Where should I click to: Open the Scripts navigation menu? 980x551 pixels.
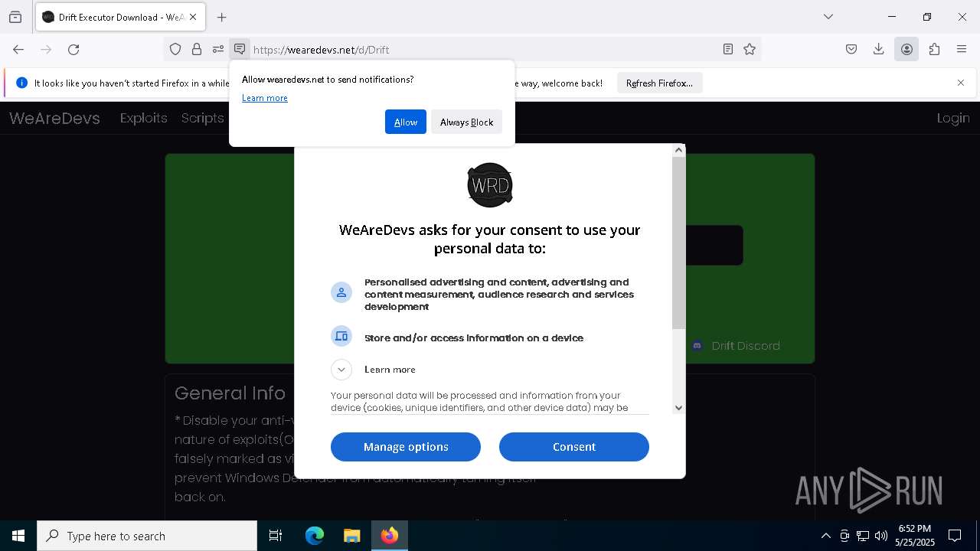(202, 118)
